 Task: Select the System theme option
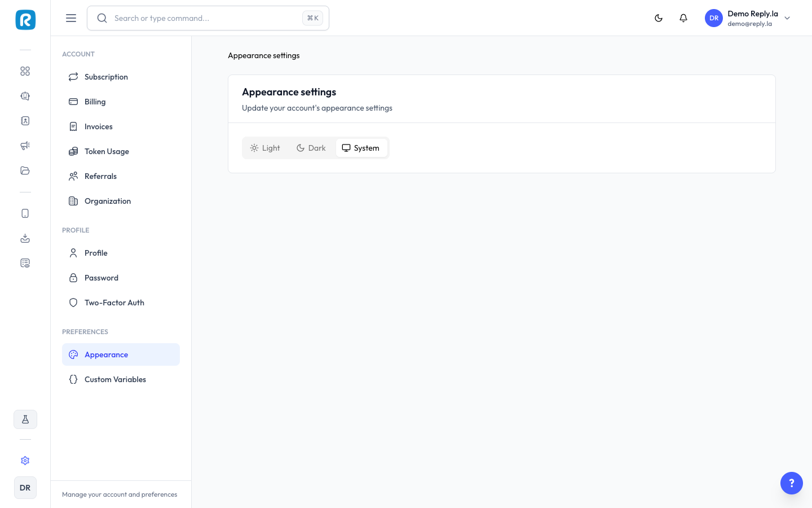(361, 148)
